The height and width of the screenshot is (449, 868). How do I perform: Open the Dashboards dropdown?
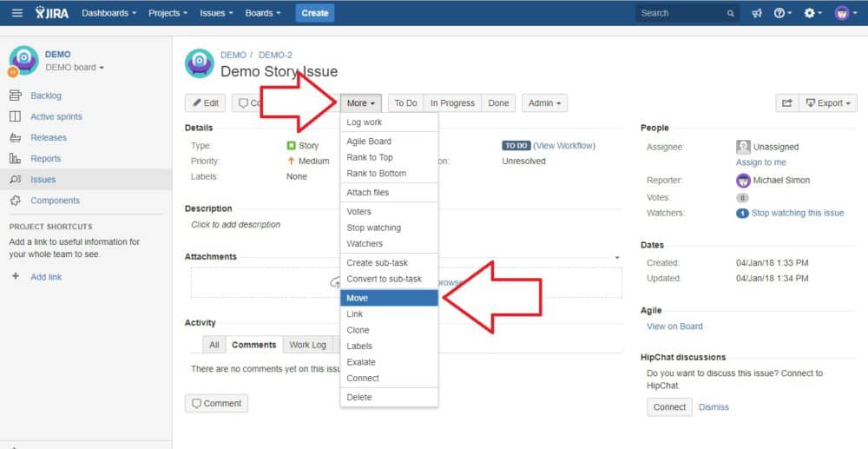[109, 13]
